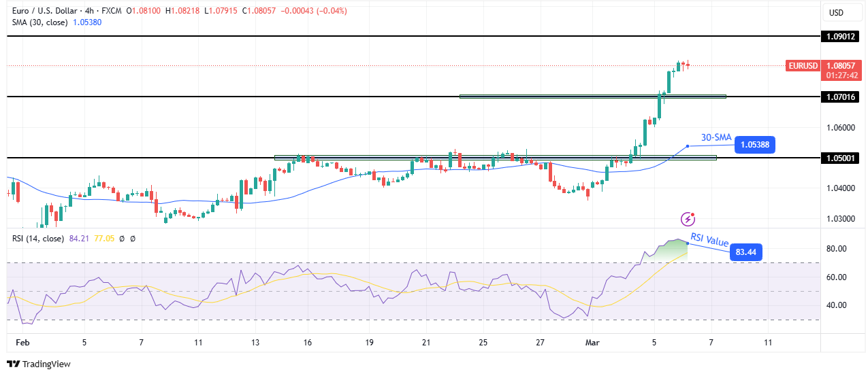
Task: Open the USD currency selector
Action: (x=837, y=12)
